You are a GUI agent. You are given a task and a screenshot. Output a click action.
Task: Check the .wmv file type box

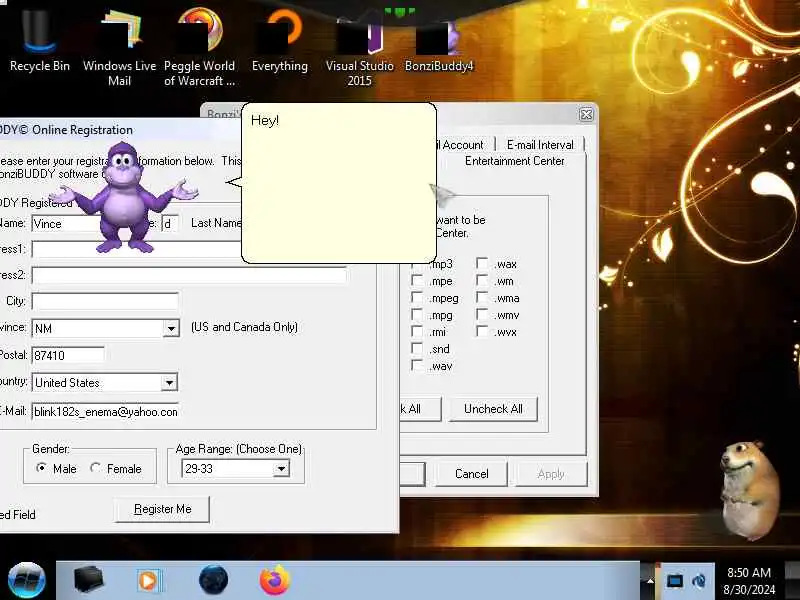pyautogui.click(x=482, y=314)
